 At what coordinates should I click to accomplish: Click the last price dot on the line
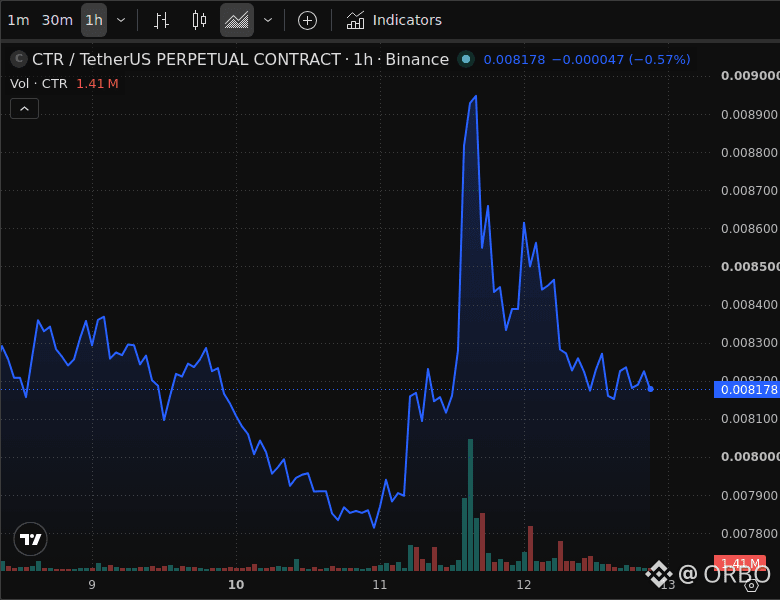650,389
